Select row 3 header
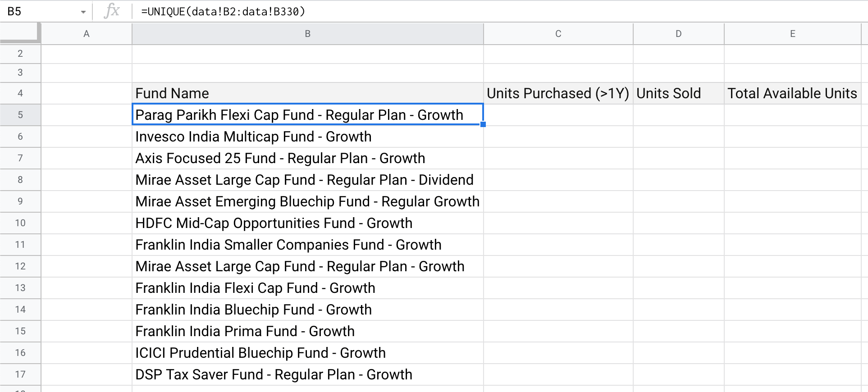 coord(20,73)
